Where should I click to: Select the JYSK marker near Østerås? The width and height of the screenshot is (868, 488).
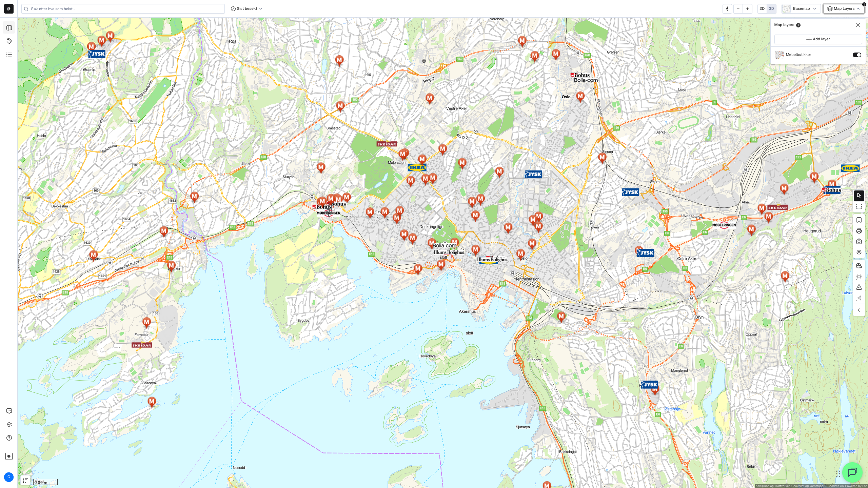97,54
